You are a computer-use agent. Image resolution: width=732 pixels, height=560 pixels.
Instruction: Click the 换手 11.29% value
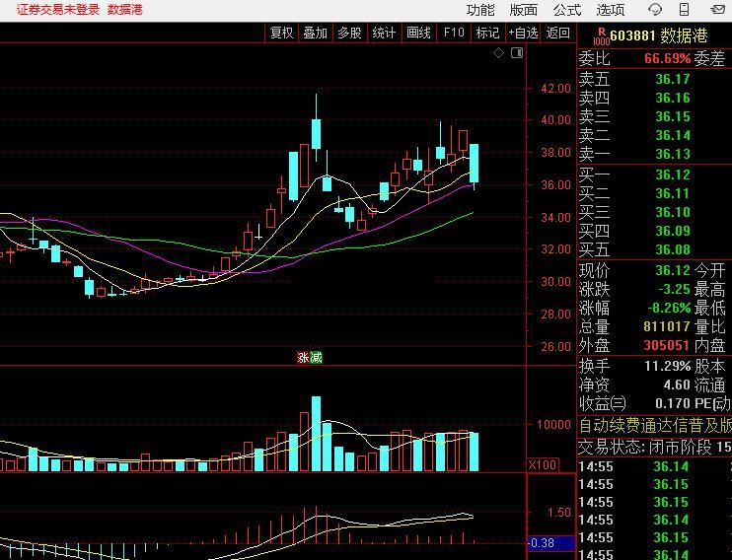point(668,367)
